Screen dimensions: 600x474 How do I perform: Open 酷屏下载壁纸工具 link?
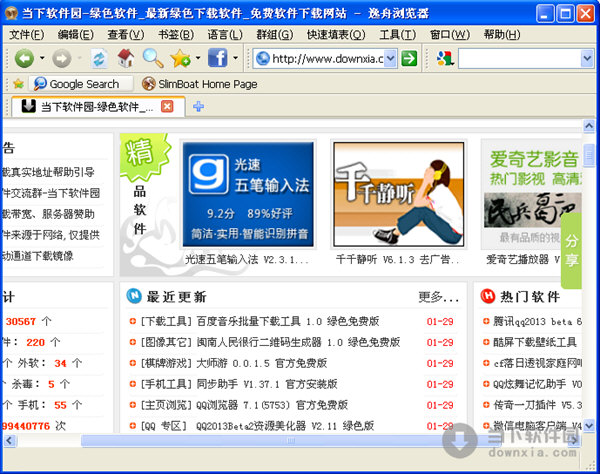pyautogui.click(x=534, y=342)
